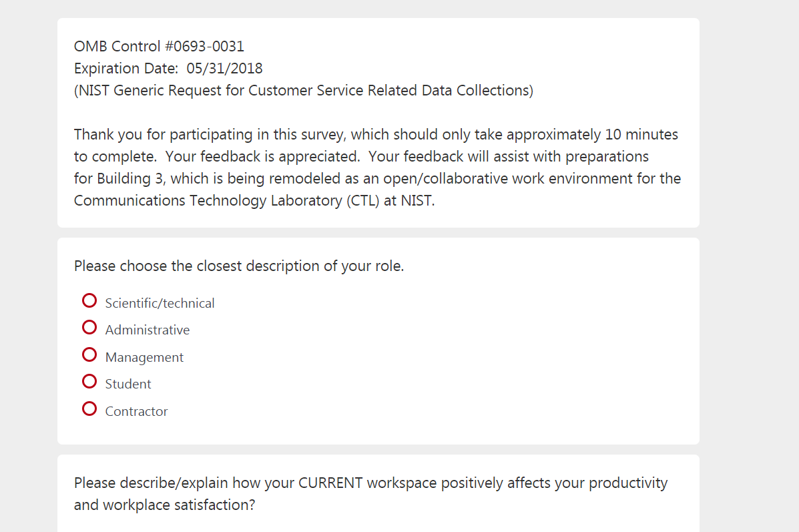799x532 pixels.
Task: Click the 'Contractor' option label
Action: click(136, 411)
